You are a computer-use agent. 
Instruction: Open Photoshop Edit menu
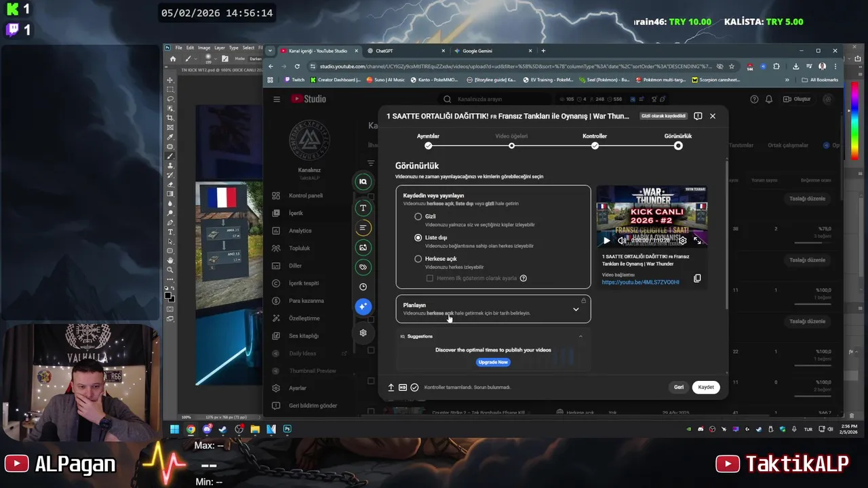(x=190, y=48)
